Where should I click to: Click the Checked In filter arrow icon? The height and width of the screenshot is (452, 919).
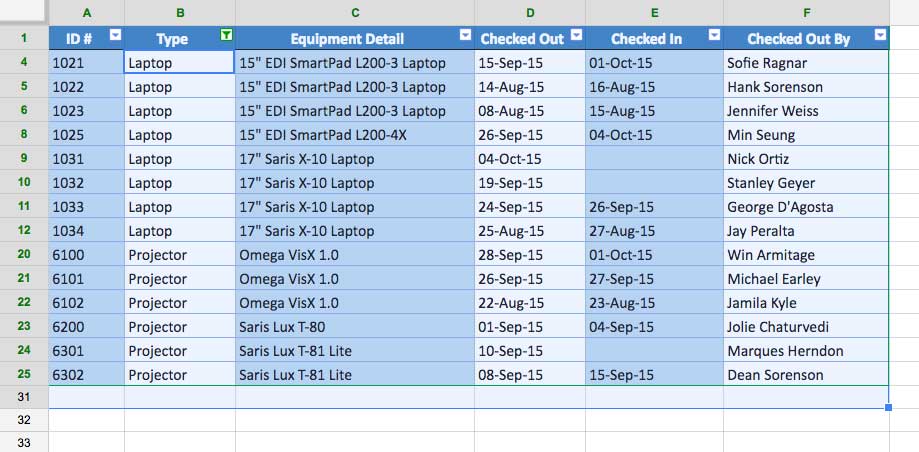pyautogui.click(x=713, y=35)
